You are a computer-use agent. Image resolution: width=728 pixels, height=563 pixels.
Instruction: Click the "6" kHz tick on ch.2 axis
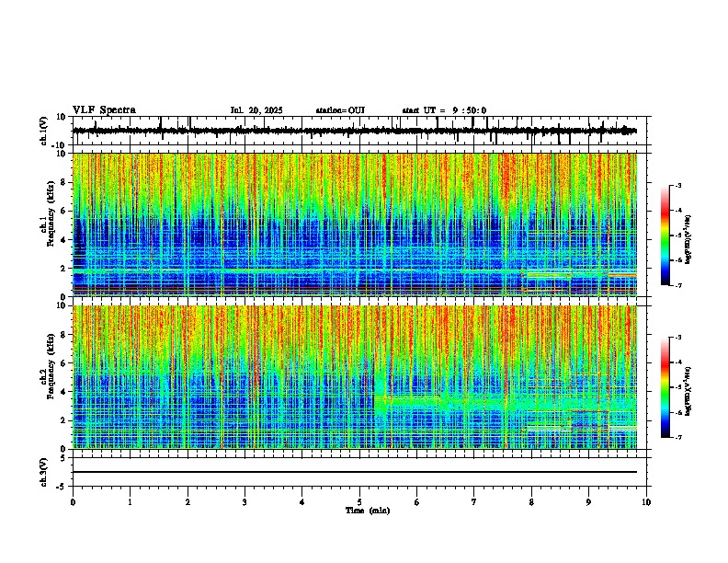click(63, 363)
